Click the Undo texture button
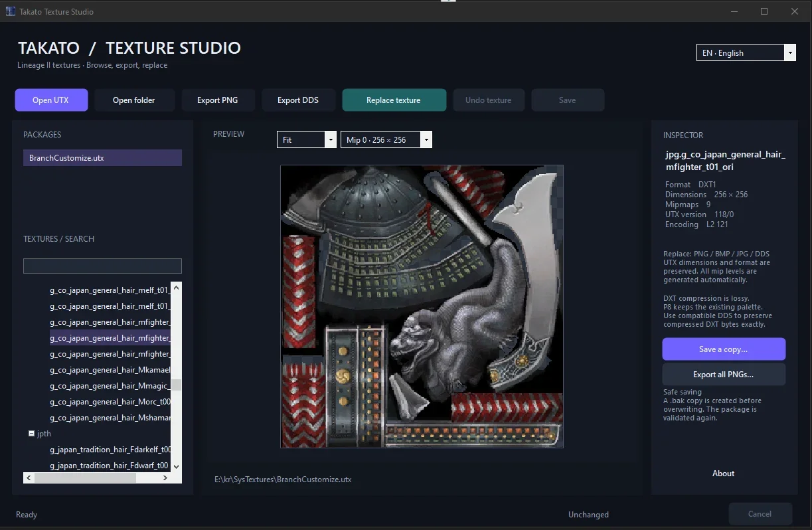This screenshot has height=530, width=812. (x=489, y=100)
